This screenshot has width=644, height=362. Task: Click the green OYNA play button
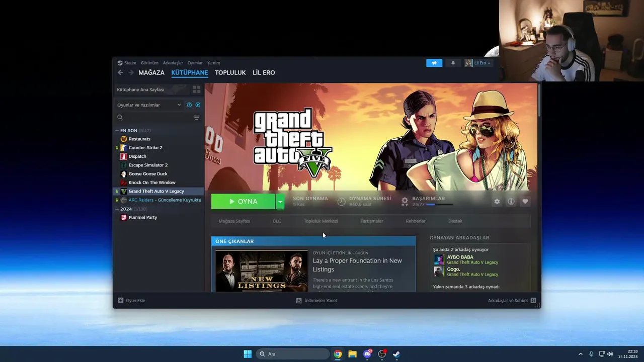[244, 202]
